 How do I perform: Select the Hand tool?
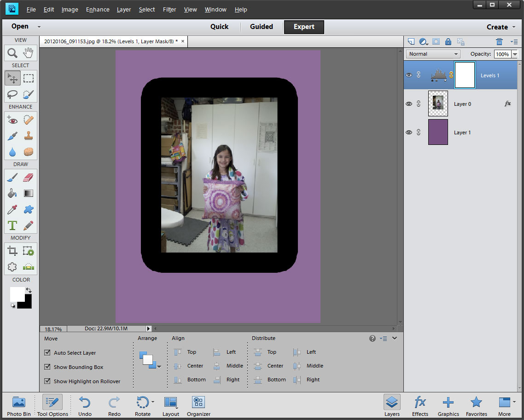(29, 53)
